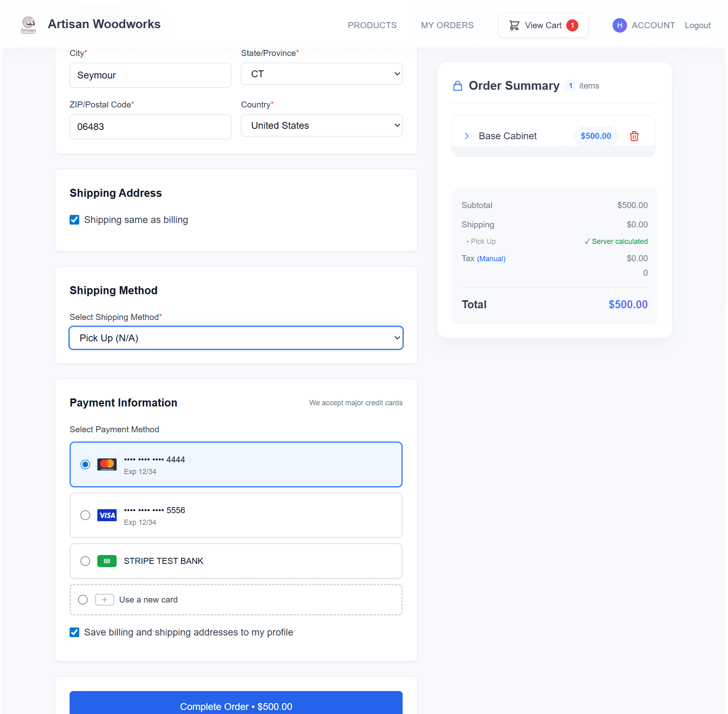
Task: Open the Country dropdown
Action: click(x=321, y=125)
